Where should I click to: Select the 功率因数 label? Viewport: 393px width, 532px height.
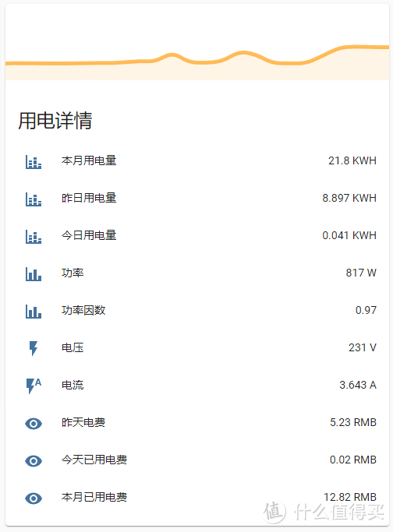click(83, 310)
